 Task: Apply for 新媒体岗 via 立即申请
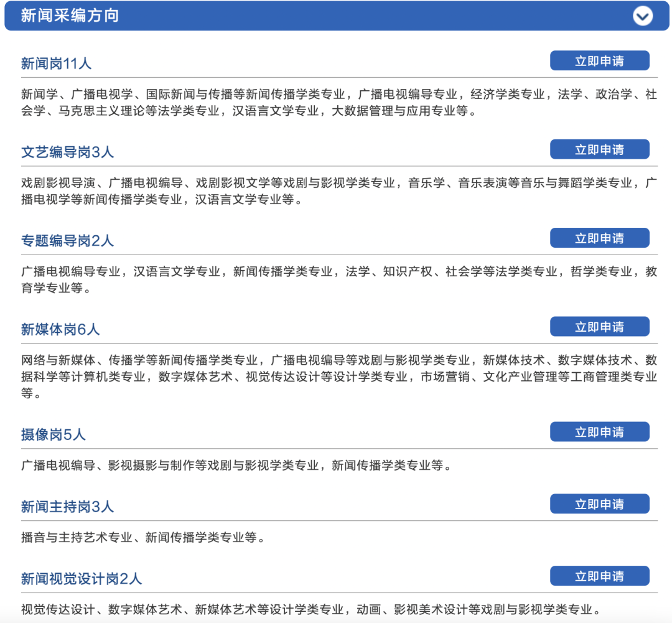tap(599, 326)
